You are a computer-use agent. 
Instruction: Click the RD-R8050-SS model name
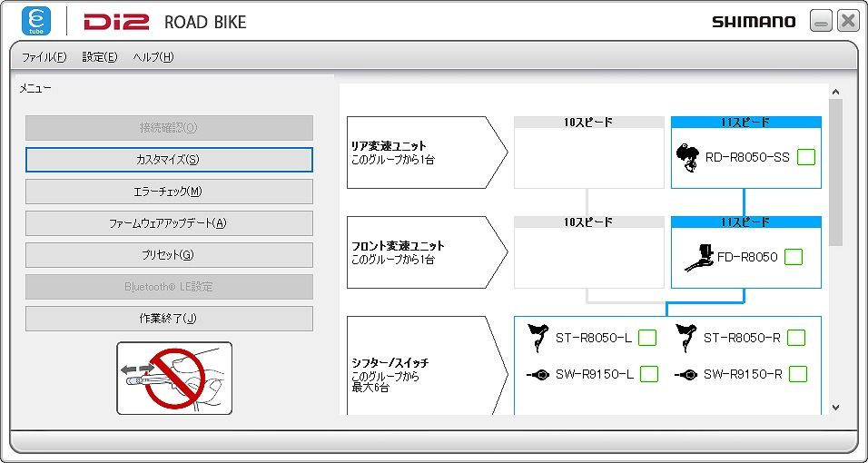pos(747,158)
